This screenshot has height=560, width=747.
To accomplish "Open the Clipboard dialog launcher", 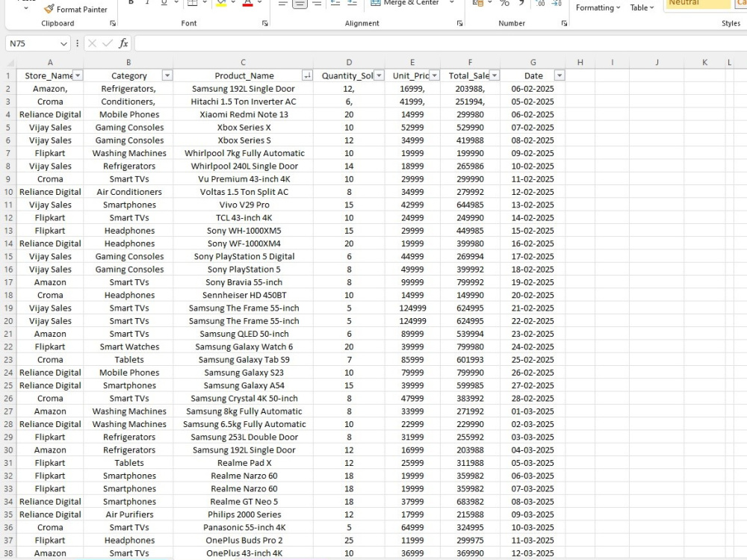I will (113, 23).
